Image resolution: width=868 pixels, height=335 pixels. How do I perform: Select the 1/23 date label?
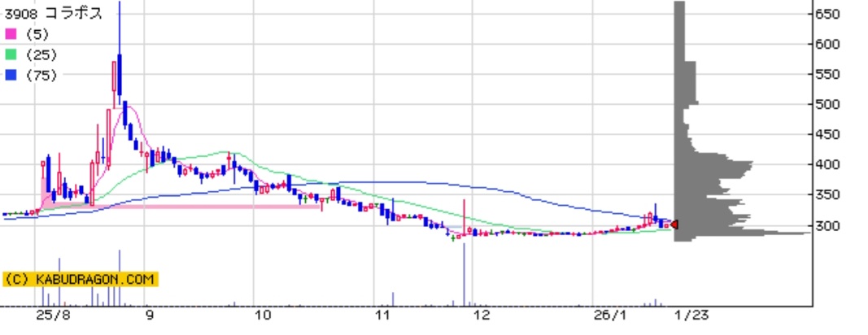[691, 315]
